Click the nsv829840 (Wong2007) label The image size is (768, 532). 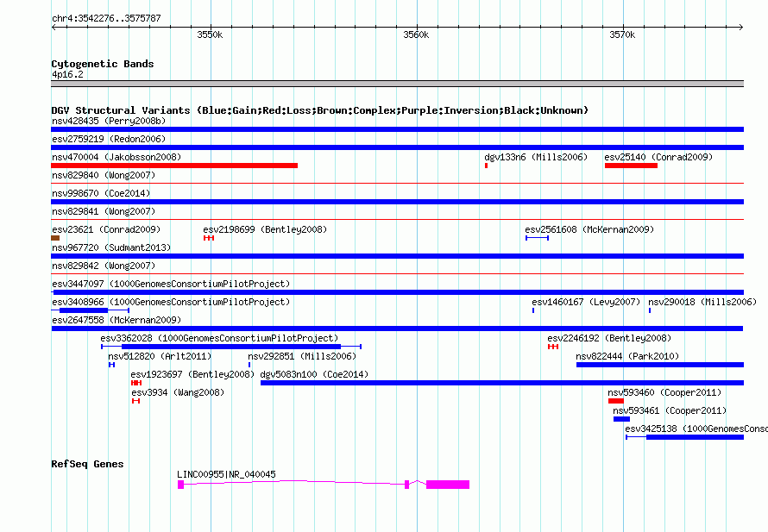coord(104,175)
